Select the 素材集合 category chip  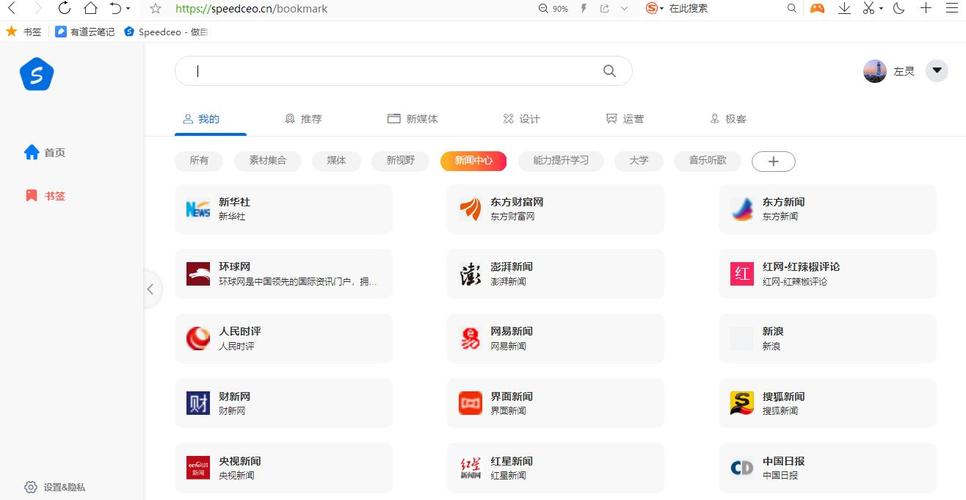(267, 161)
